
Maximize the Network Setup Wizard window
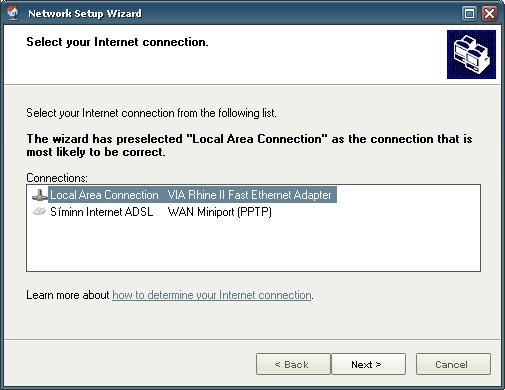tap(469, 14)
